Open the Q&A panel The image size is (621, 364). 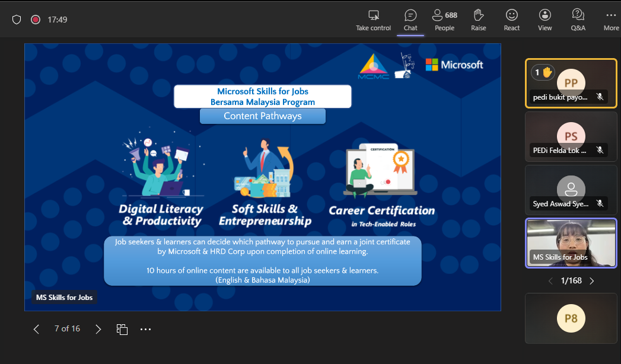578,20
